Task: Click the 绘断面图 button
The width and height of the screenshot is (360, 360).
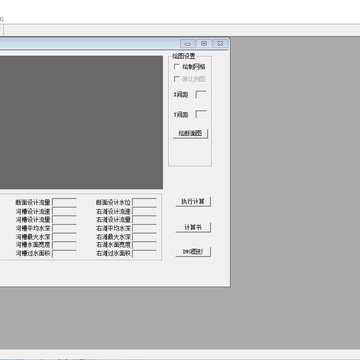Action: coord(190,133)
